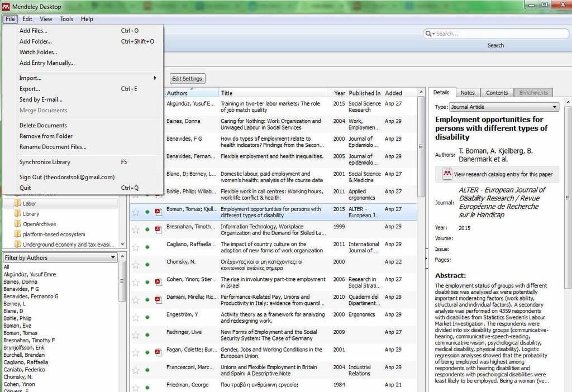Image resolution: width=572 pixels, height=392 pixels.
Task: Open the PDF icon in the Damiani, Mirella row
Action: point(158,300)
